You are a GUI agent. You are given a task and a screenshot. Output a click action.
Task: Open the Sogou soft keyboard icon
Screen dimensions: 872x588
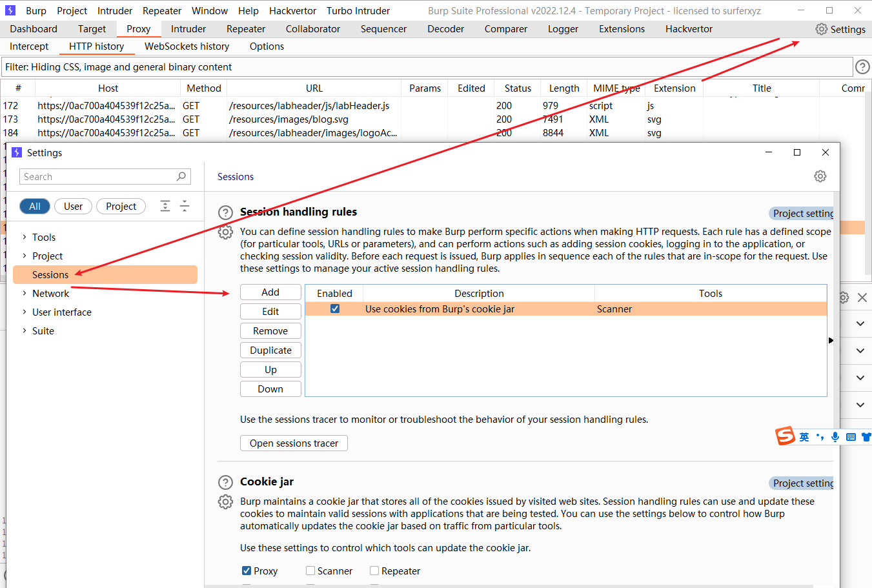tap(851, 437)
